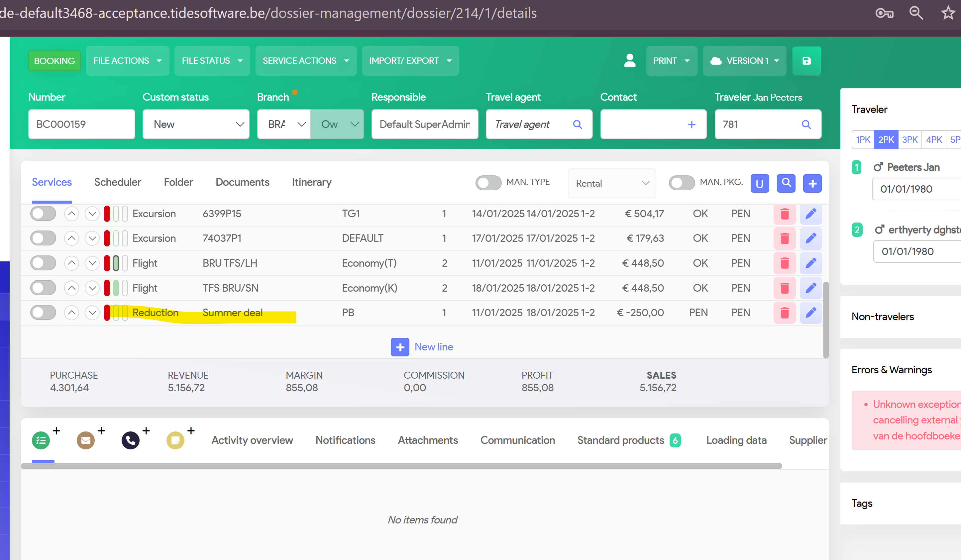Bookmark page with star icon
Viewport: 961px width, 560px height.
(x=948, y=13)
